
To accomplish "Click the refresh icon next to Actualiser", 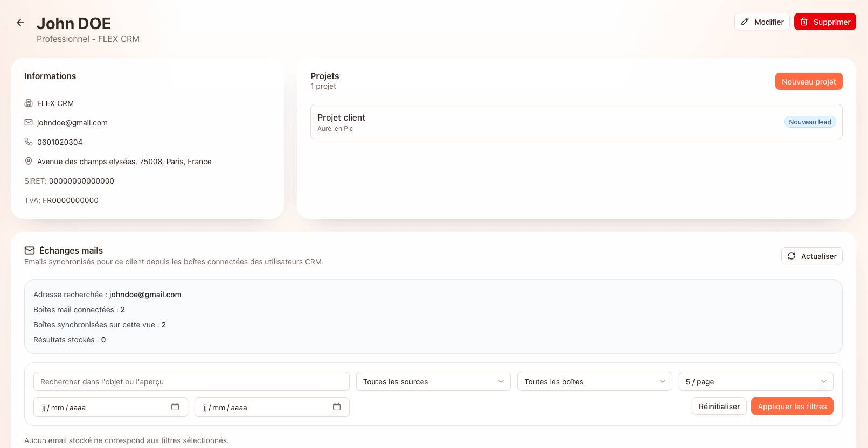I will coord(791,256).
